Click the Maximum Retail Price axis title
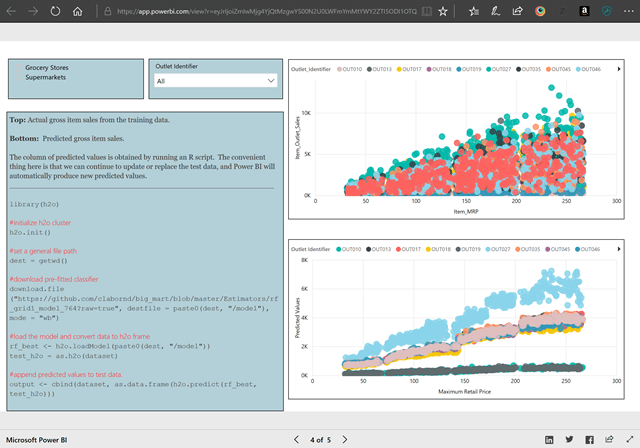 tap(464, 392)
